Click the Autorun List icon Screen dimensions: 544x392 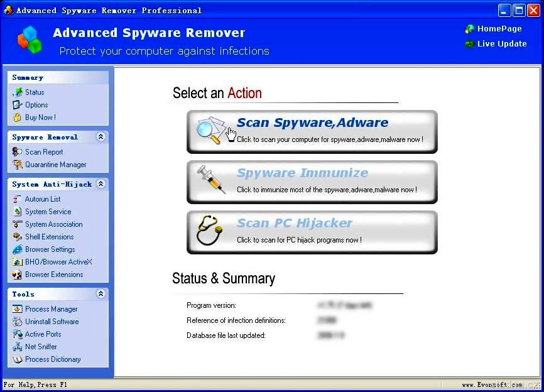[17, 199]
